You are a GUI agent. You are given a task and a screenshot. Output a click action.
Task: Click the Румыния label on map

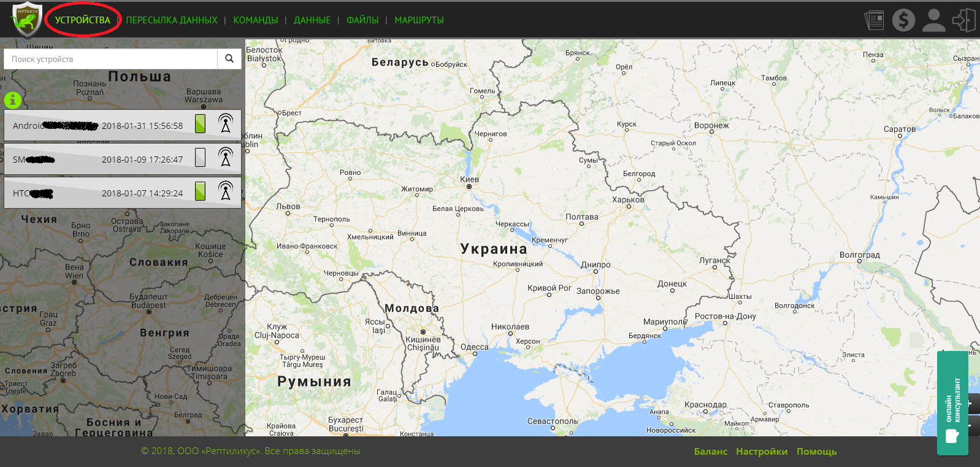tap(314, 382)
